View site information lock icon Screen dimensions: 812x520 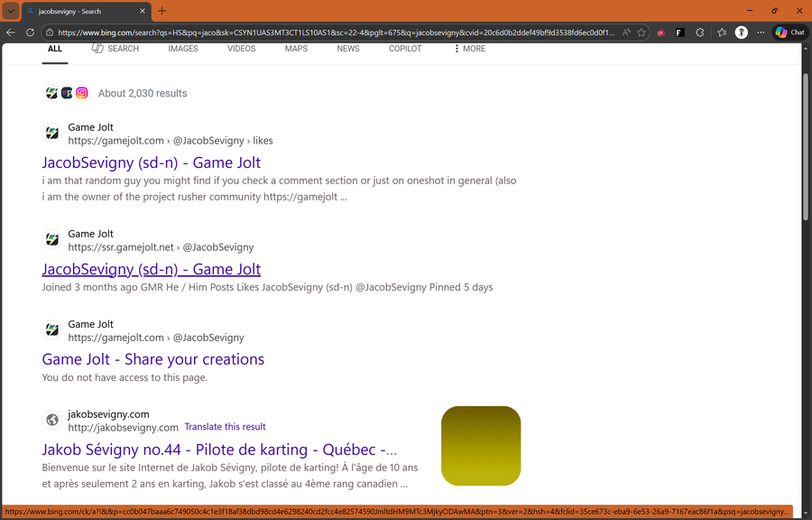coord(50,32)
